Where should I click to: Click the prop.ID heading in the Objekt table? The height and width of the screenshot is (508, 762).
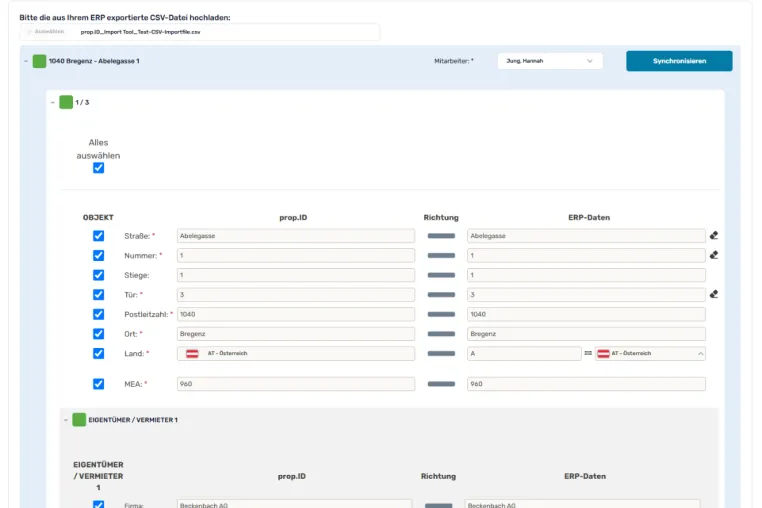tap(293, 217)
